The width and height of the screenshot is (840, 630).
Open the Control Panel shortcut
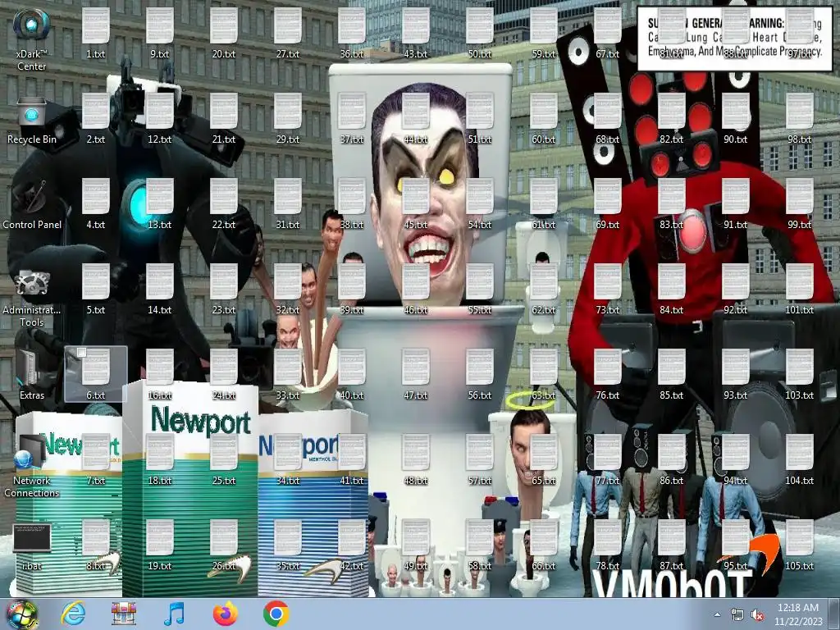pos(32,197)
